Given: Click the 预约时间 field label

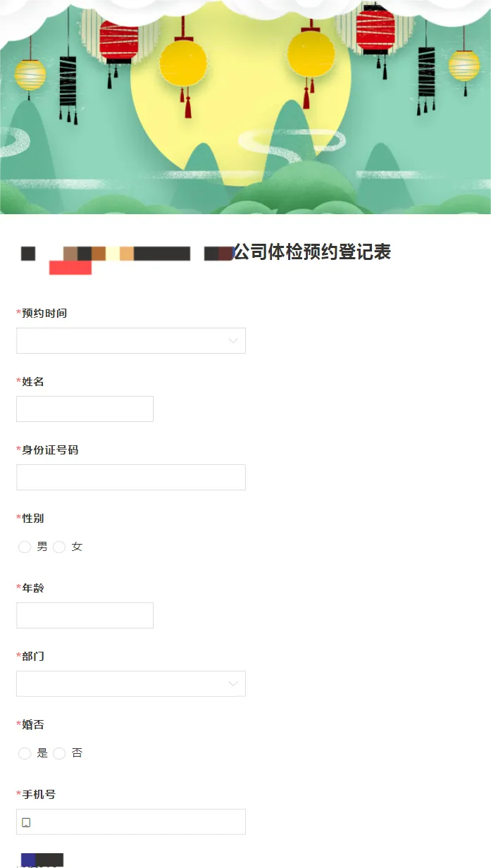Looking at the screenshot, I should [x=44, y=314].
